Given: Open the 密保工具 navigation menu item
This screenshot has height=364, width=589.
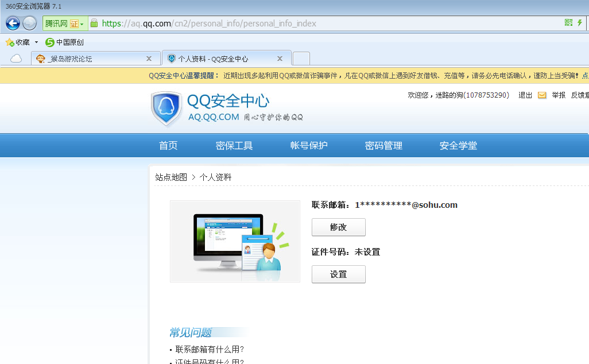Looking at the screenshot, I should tap(234, 145).
